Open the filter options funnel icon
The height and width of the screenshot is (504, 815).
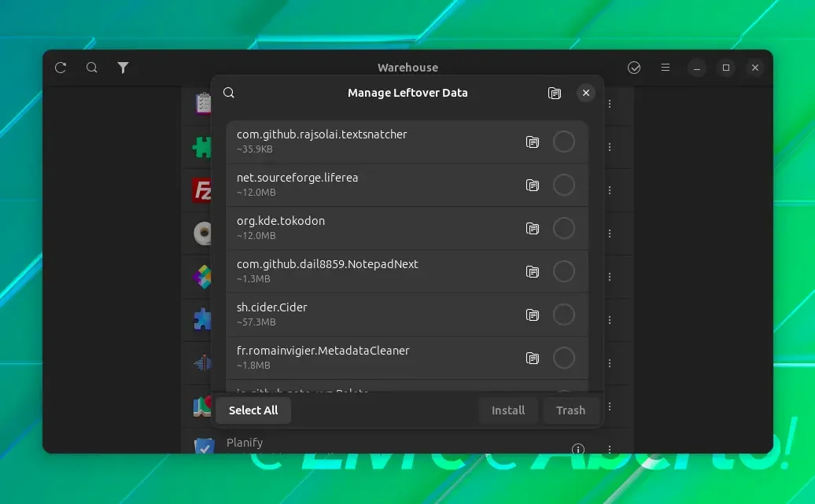point(123,68)
